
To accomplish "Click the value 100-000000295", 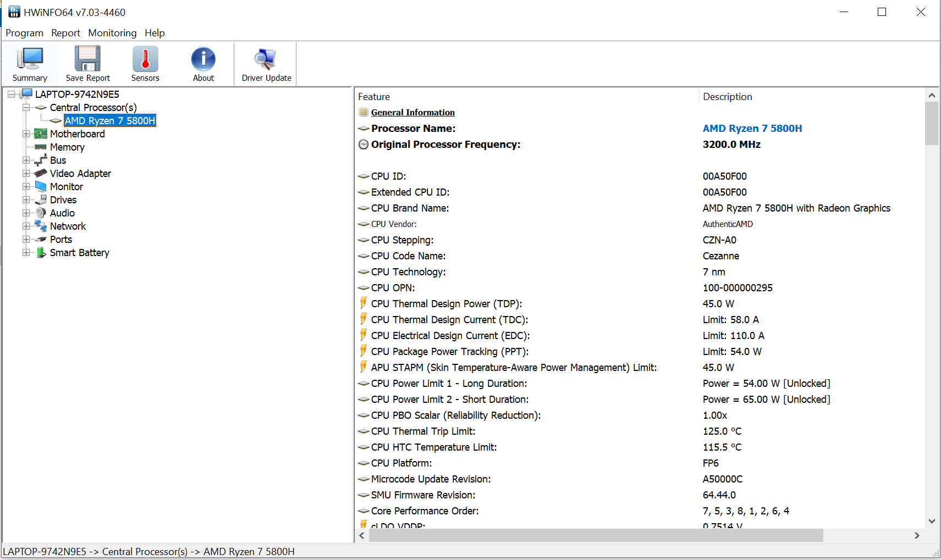I will pos(738,288).
